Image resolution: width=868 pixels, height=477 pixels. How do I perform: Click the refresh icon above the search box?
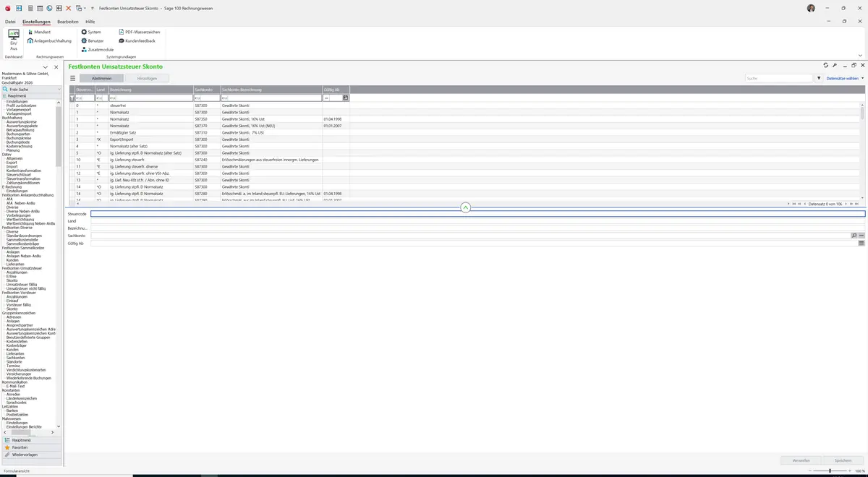(x=825, y=66)
